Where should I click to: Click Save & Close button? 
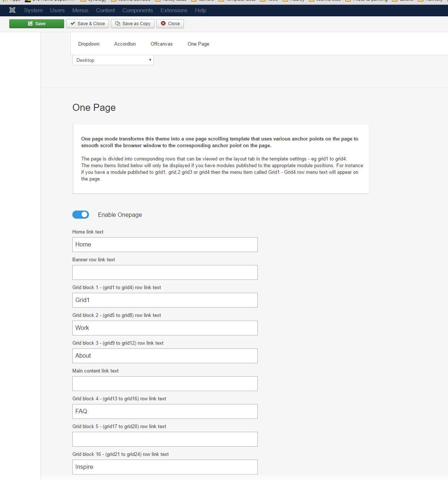(88, 24)
